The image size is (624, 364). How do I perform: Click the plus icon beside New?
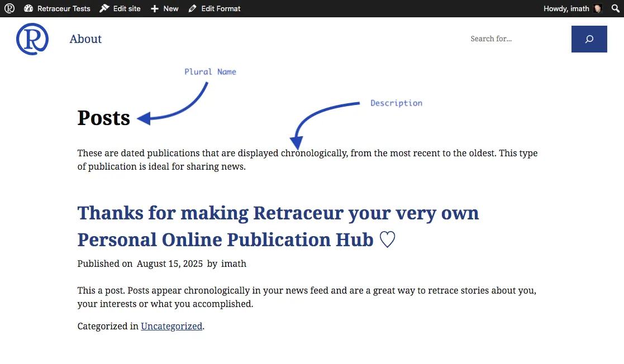(x=154, y=9)
